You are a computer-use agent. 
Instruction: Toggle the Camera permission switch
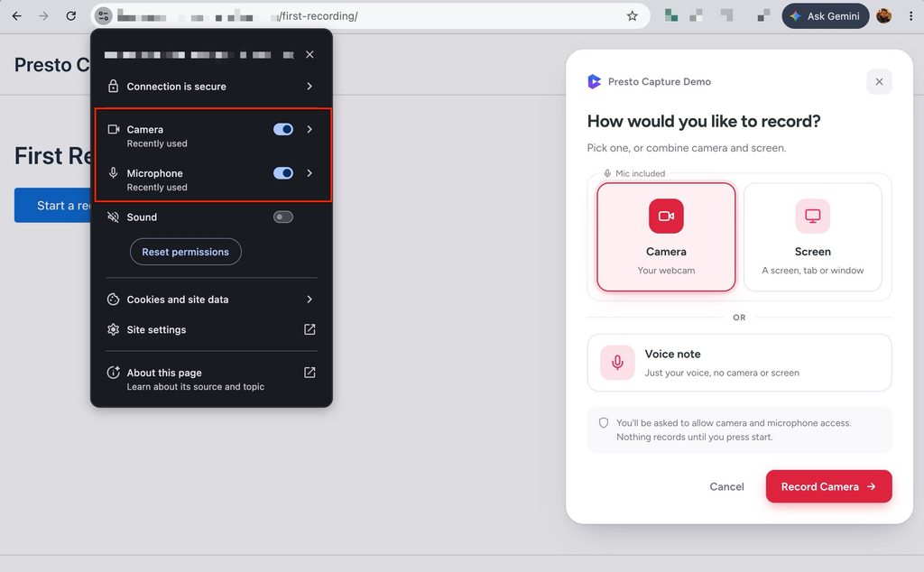click(x=283, y=129)
